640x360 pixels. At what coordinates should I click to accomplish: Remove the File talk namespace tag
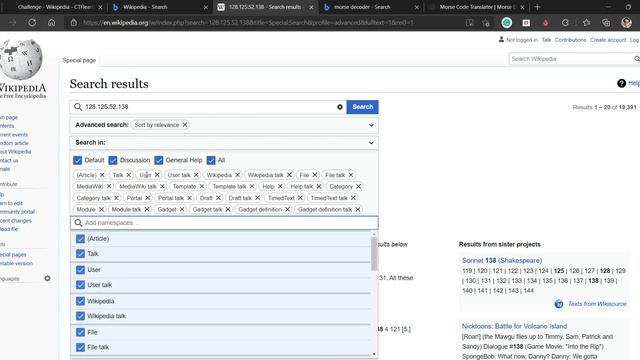pyautogui.click(x=351, y=175)
